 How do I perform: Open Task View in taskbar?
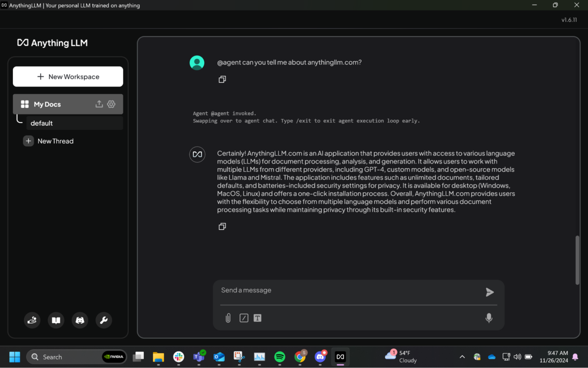138,357
